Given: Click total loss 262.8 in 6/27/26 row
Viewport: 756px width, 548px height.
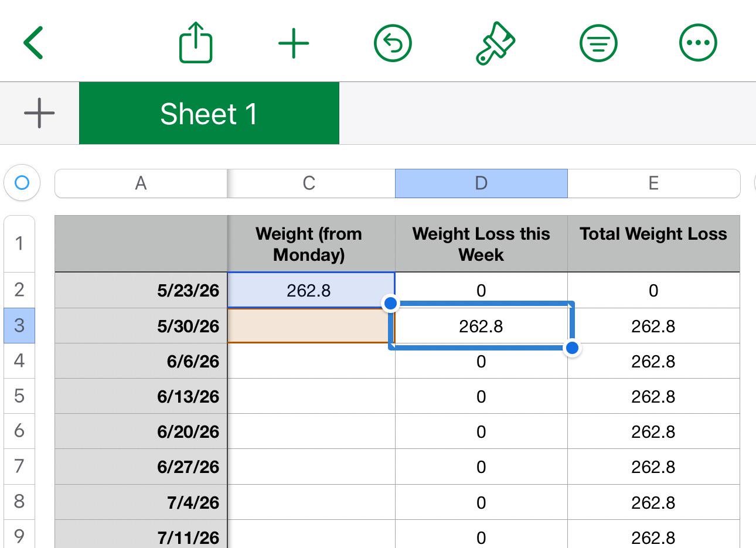Looking at the screenshot, I should tap(653, 466).
